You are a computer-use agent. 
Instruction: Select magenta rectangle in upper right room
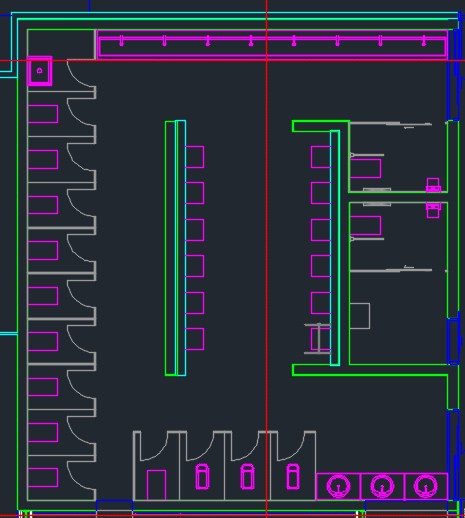tap(365, 168)
